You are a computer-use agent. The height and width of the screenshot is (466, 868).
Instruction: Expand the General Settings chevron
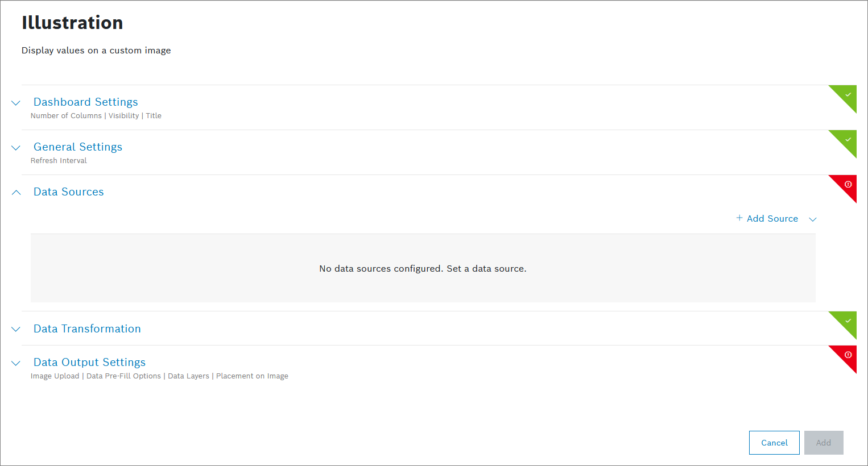click(16, 148)
